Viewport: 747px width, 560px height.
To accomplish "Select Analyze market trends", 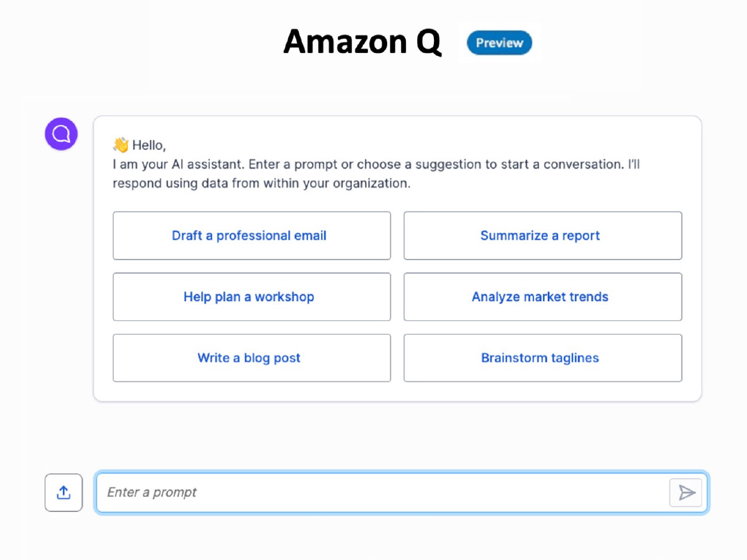I will 540,297.
